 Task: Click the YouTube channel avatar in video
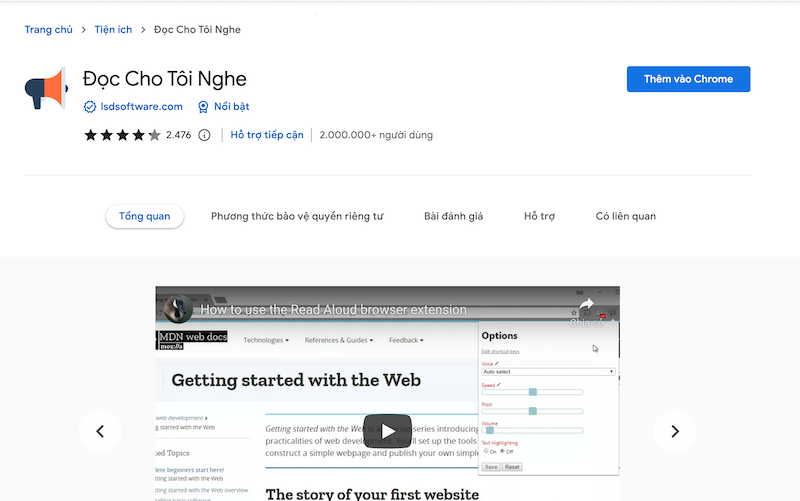[x=179, y=309]
